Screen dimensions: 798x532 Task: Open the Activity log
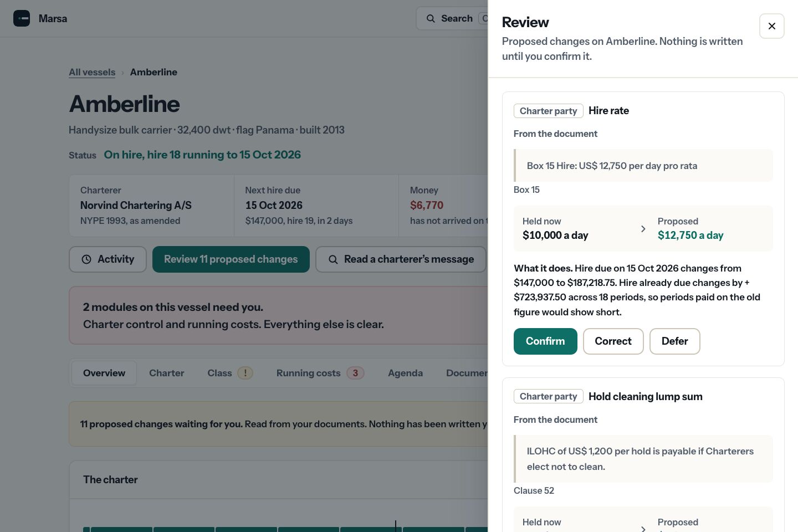coord(108,259)
